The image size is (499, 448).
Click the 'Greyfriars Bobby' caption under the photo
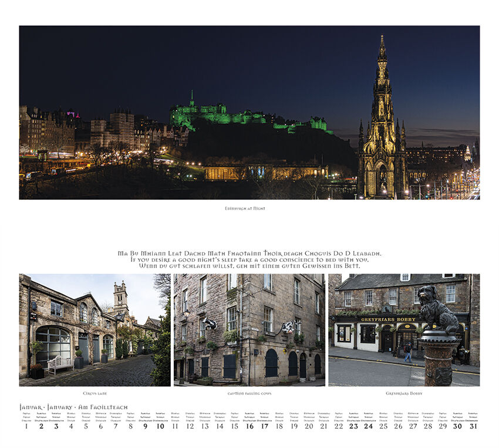click(404, 393)
